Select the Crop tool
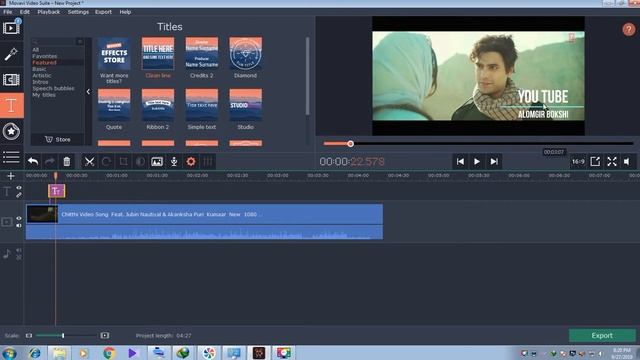Screen dimensions: 640x360 123,162
